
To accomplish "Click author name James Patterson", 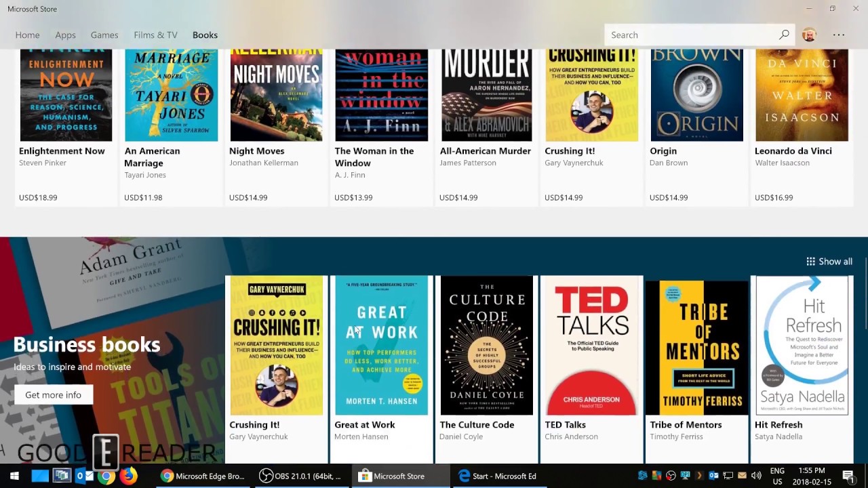I will (x=468, y=163).
